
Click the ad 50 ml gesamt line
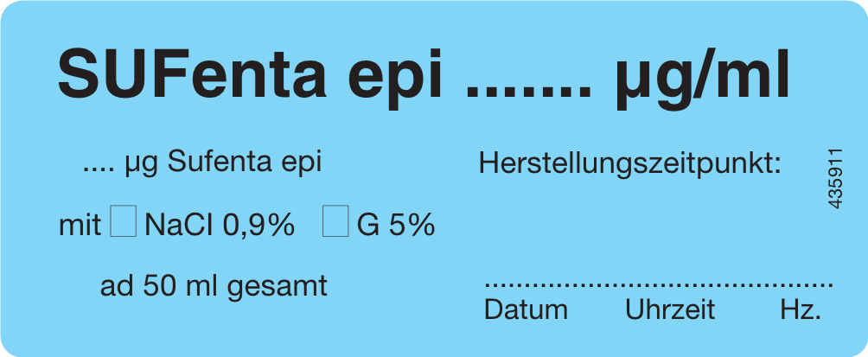point(214,286)
